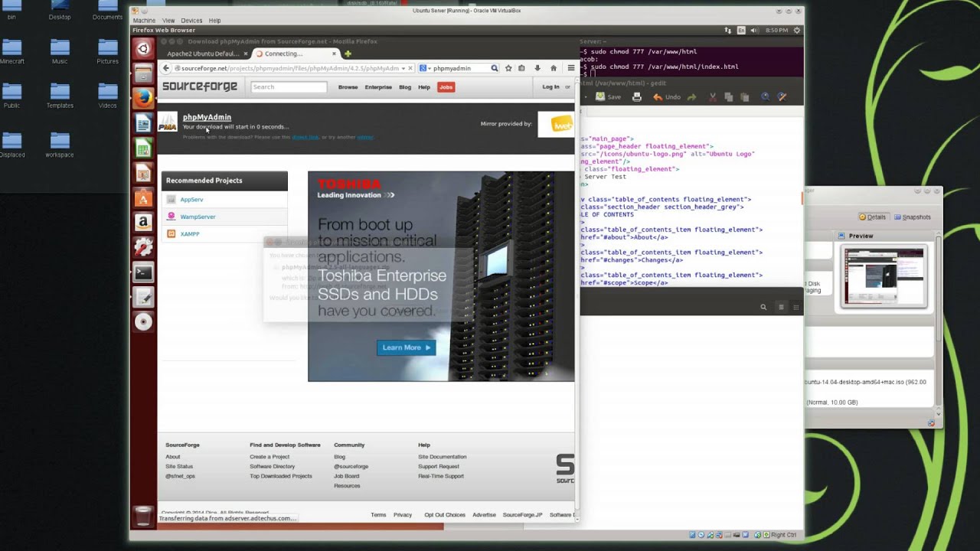
Task: Click Site Documentation footer link
Action: point(442,457)
